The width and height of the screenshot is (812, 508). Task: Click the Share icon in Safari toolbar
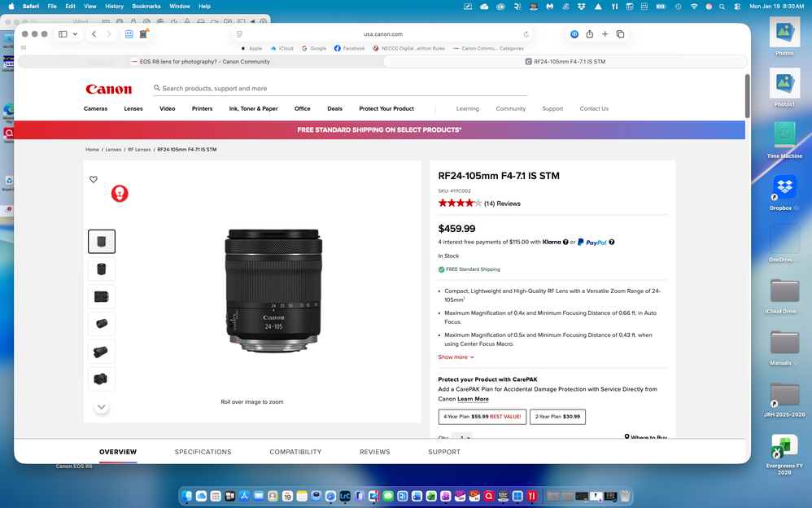(590, 34)
